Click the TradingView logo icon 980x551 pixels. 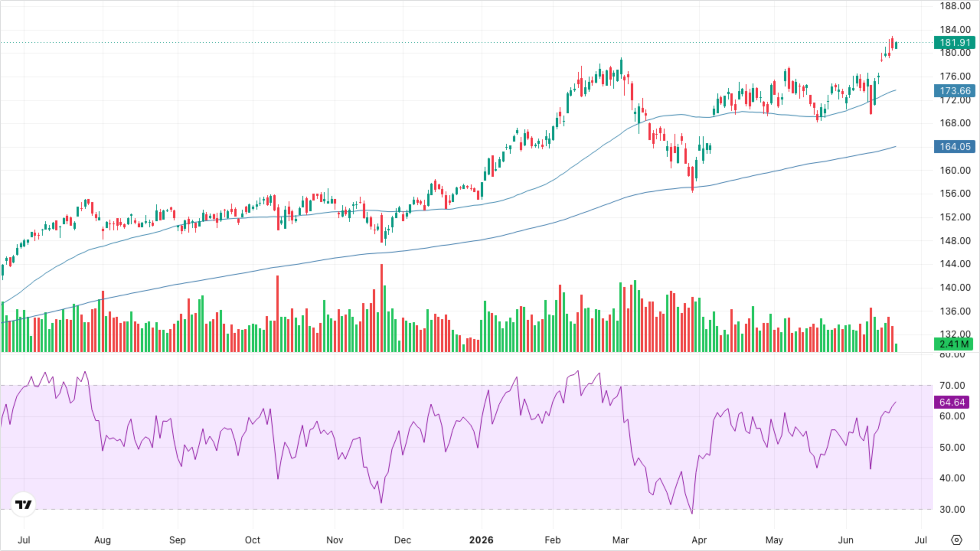pyautogui.click(x=23, y=504)
